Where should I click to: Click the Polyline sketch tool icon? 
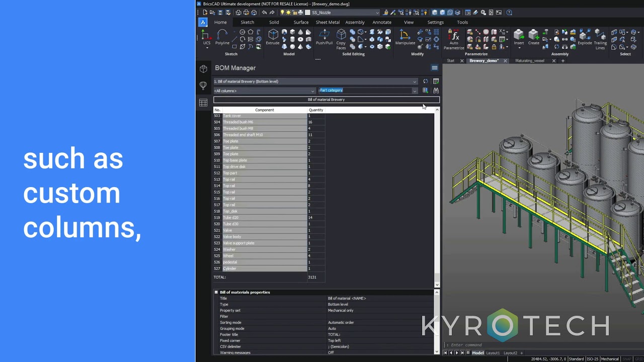222,37
